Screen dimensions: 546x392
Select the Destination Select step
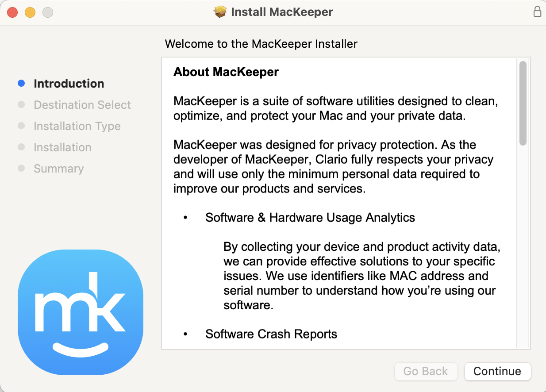(x=82, y=104)
